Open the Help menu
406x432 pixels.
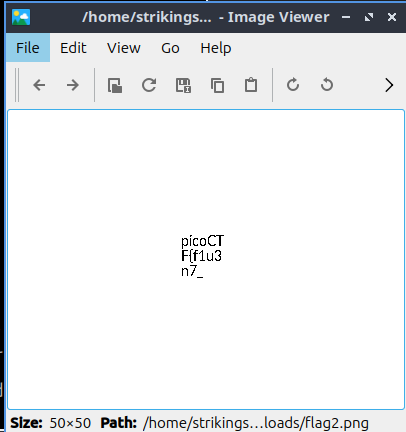(x=216, y=48)
